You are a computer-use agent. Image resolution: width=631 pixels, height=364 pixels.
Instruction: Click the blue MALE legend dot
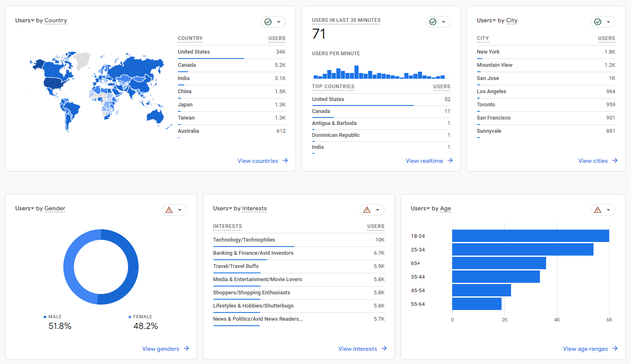pyautogui.click(x=45, y=317)
